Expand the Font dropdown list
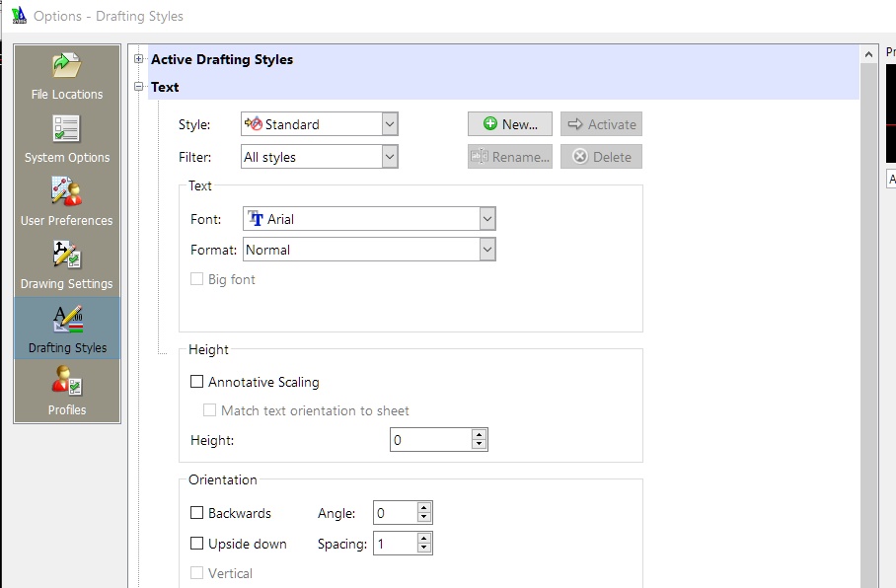Screen dimensions: 896x588 click(x=486, y=219)
